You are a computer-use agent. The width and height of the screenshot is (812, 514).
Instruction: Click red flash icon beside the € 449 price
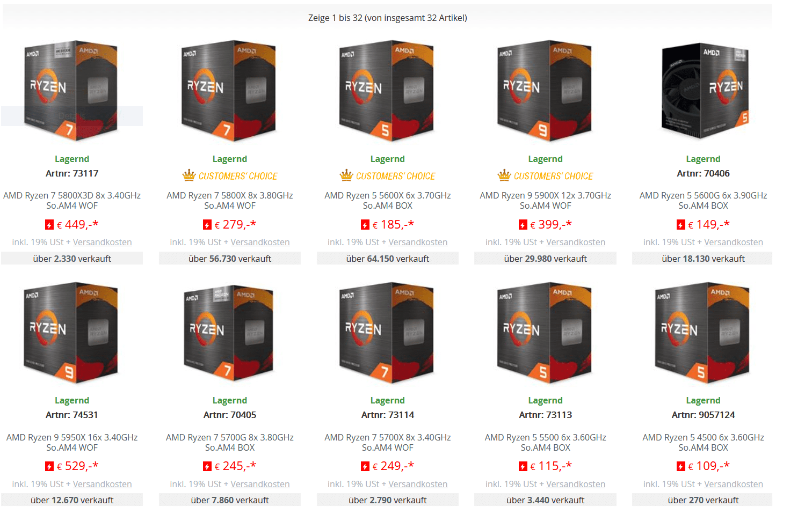[49, 225]
